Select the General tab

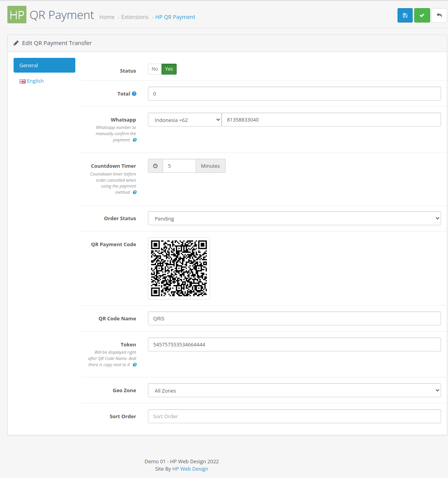click(x=44, y=65)
